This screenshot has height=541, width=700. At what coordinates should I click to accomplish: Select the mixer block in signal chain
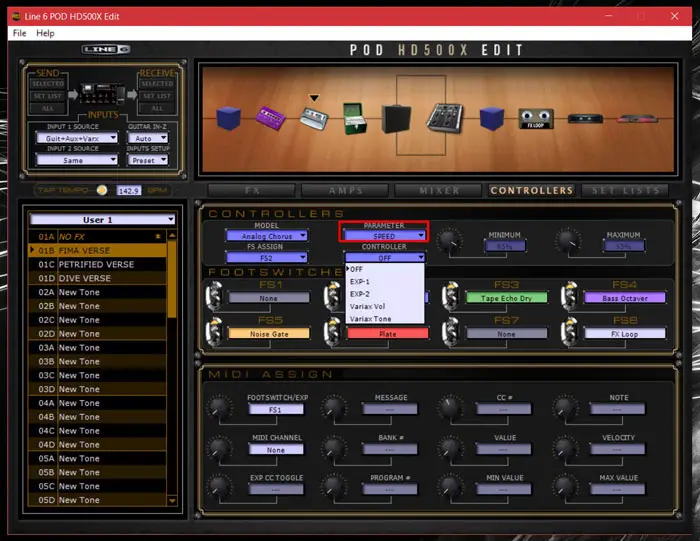pos(444,118)
